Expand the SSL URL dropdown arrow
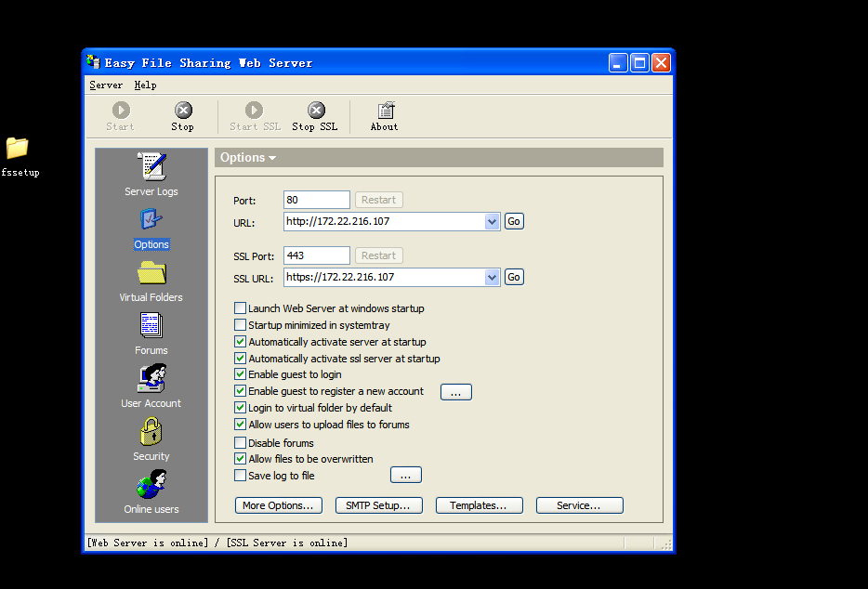 pyautogui.click(x=492, y=278)
